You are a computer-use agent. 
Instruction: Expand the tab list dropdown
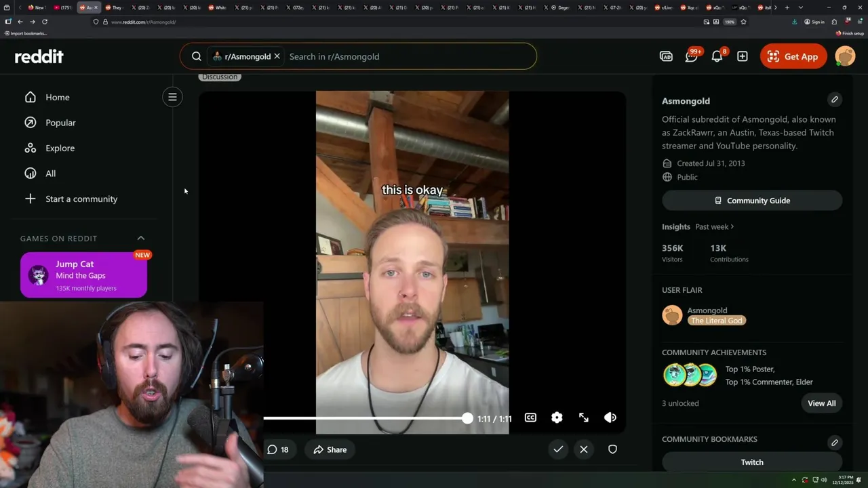pos(801,7)
